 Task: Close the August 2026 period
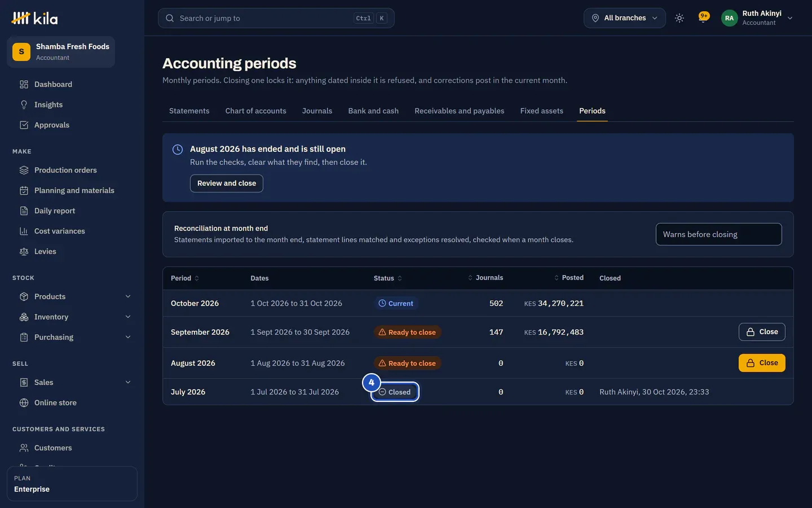pos(762,363)
